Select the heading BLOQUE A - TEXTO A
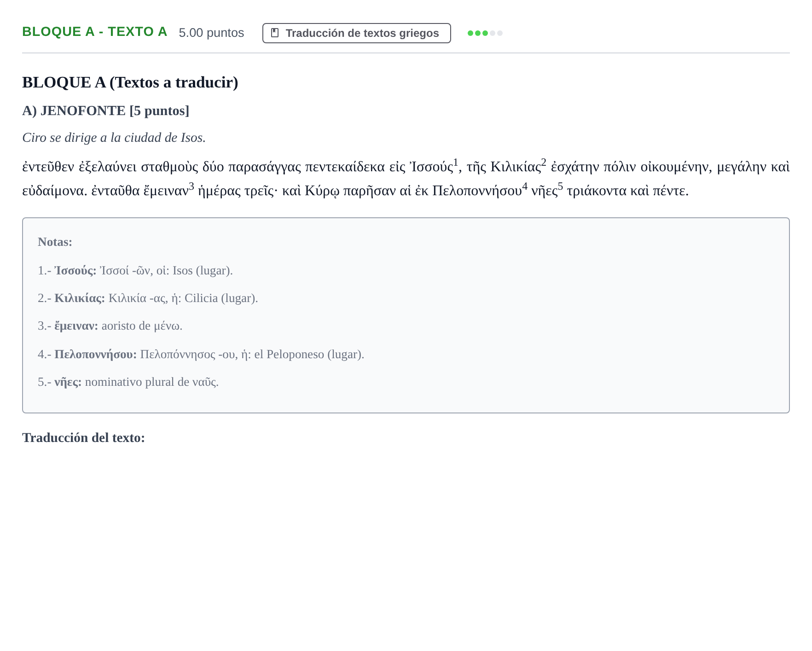 point(94,32)
